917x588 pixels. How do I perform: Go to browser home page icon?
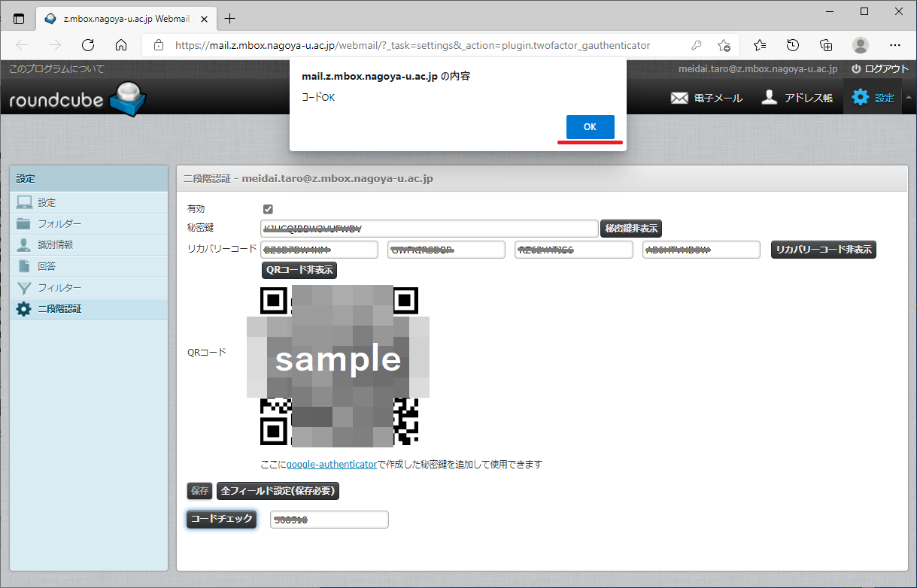tap(121, 45)
